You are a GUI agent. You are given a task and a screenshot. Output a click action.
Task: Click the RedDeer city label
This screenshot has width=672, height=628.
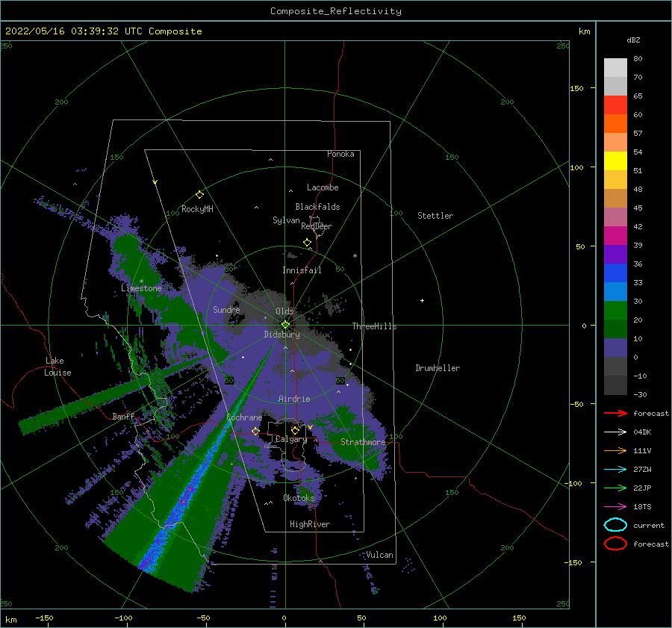tap(317, 226)
